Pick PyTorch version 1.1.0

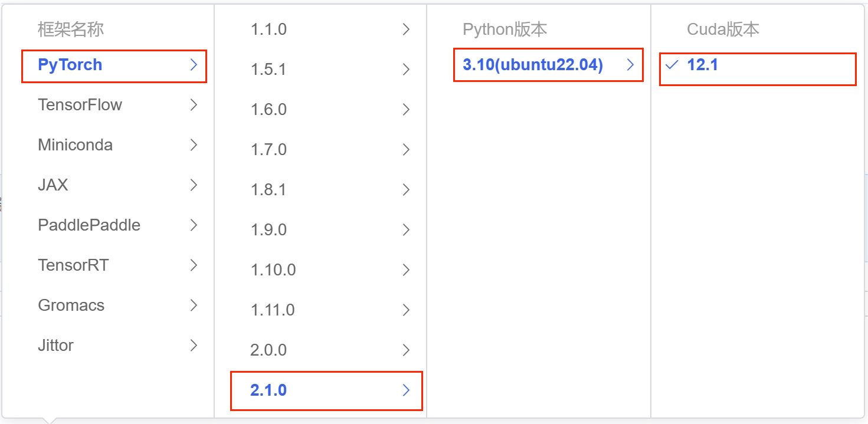[x=268, y=29]
